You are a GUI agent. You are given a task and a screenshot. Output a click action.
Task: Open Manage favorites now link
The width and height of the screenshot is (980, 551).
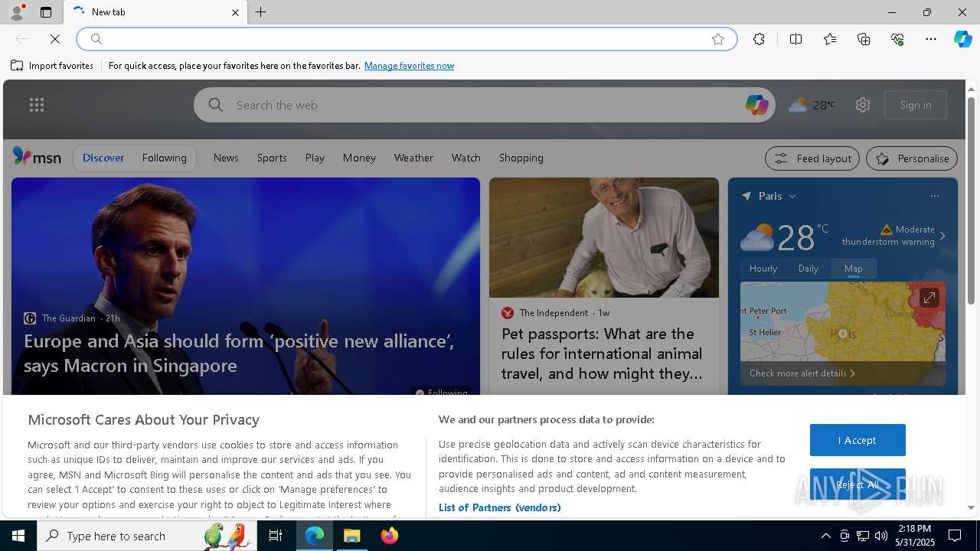point(409,66)
